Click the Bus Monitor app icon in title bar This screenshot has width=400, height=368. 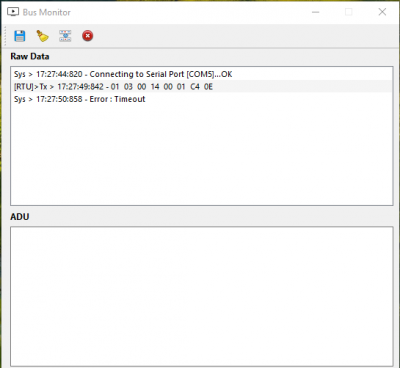pos(13,12)
